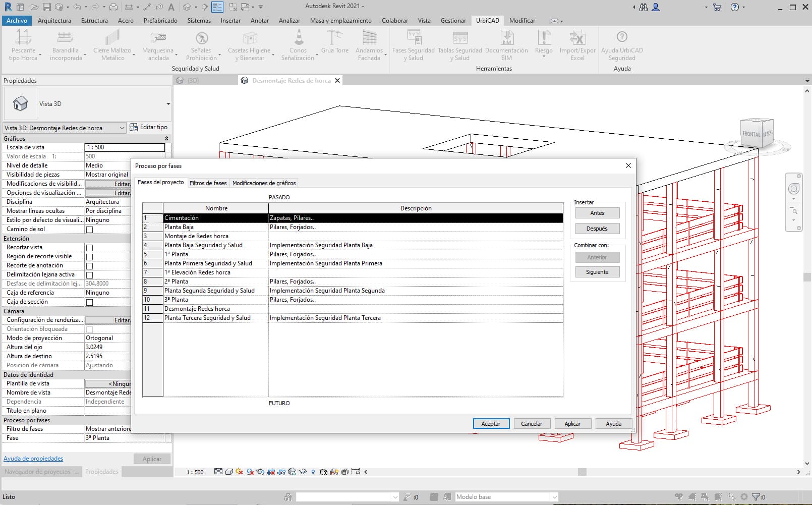
Task: Change the detail level in the view control bar
Action: [x=218, y=472]
